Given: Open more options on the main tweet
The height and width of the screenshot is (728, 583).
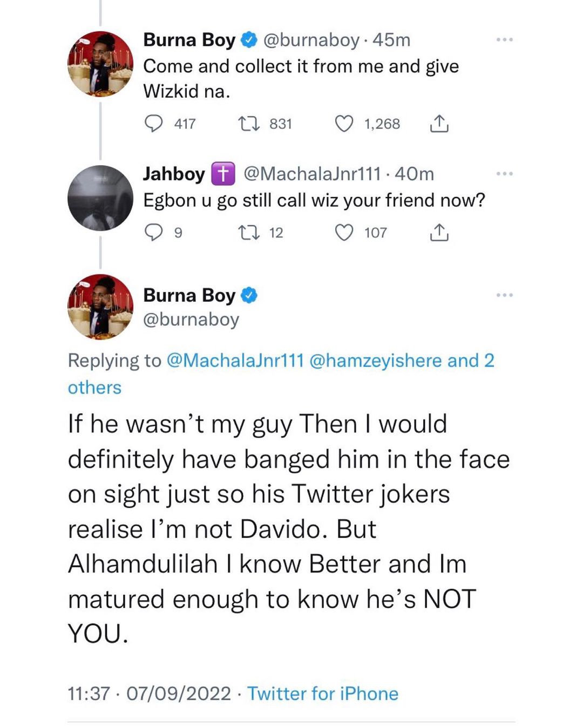Looking at the screenshot, I should pos(504,295).
